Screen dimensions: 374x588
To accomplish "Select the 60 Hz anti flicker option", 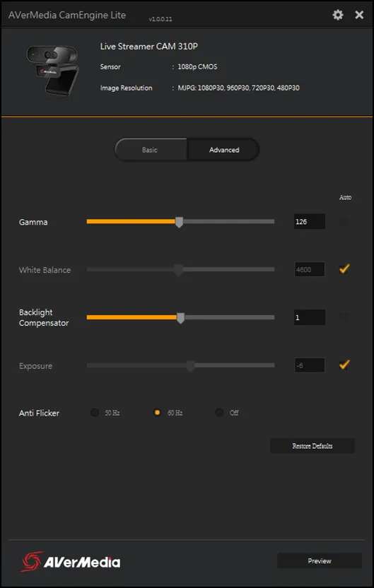I will pos(158,413).
